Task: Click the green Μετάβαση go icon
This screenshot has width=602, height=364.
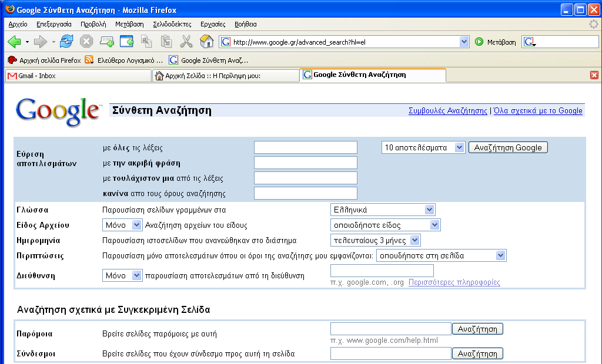Action: [479, 42]
